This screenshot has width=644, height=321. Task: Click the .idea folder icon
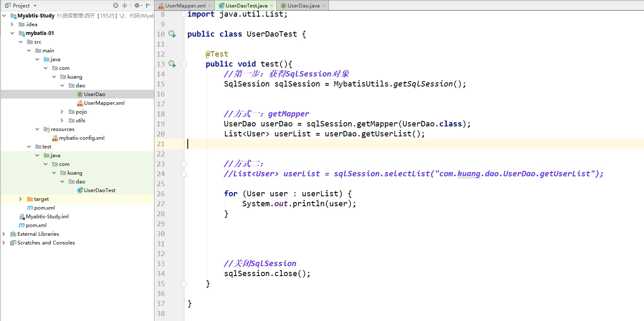pyautogui.click(x=21, y=25)
